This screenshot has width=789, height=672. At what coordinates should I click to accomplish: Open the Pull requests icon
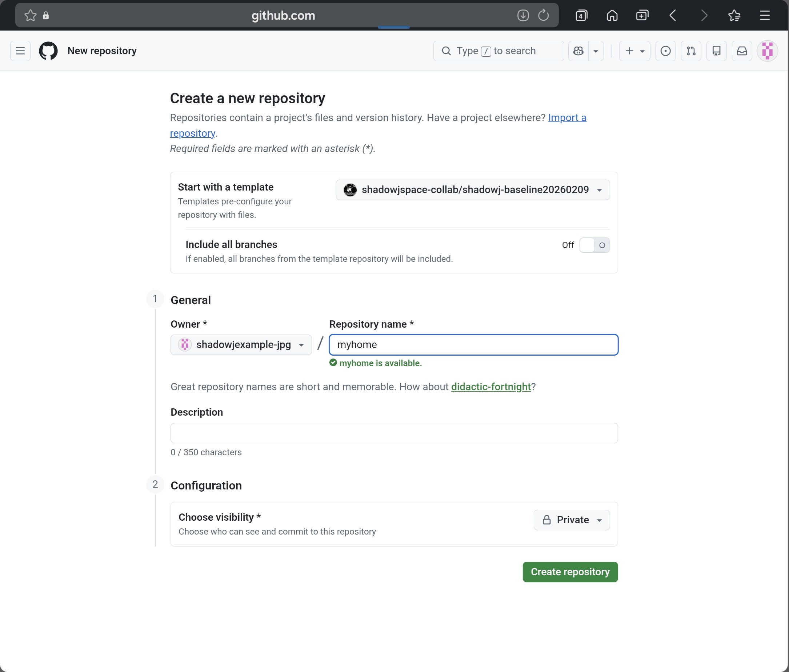point(691,51)
